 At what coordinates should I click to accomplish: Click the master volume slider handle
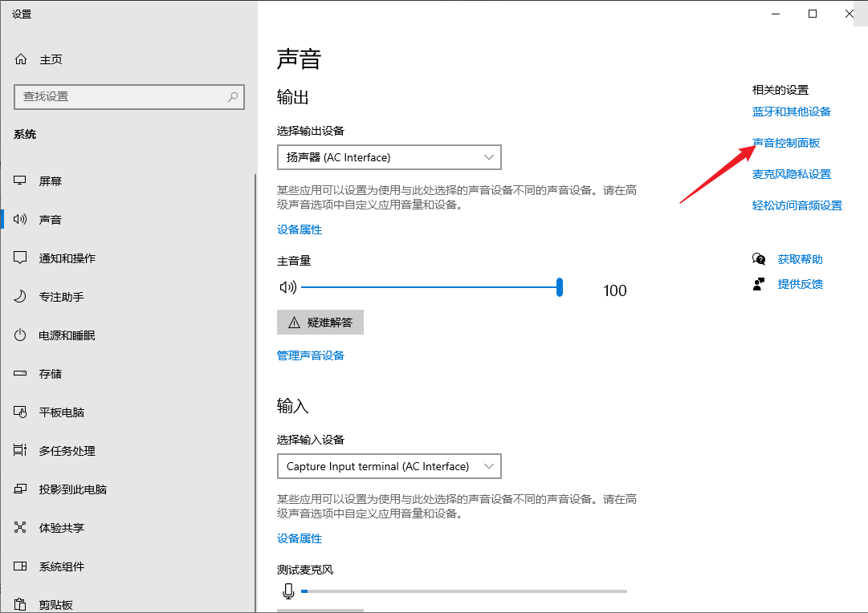tap(560, 287)
